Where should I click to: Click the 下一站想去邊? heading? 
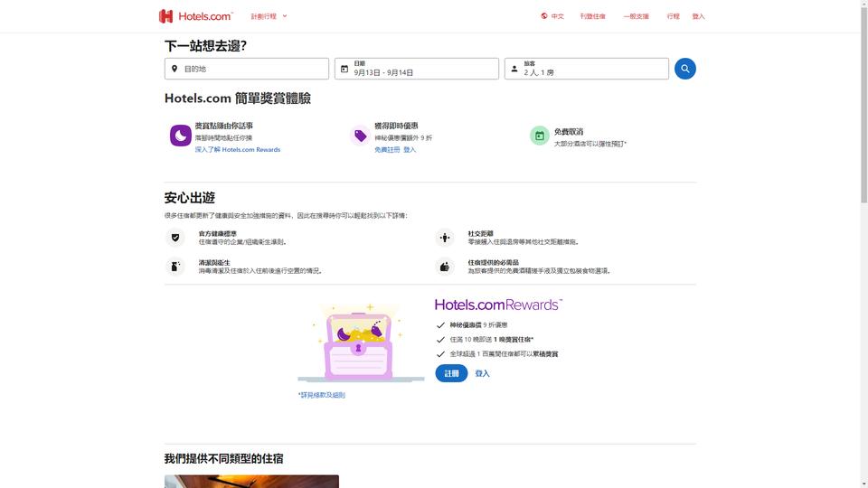[205, 46]
